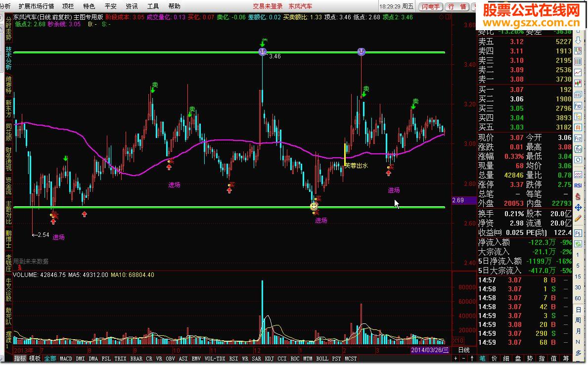Click the smiley face marker on lower green line

pyautogui.click(x=314, y=206)
